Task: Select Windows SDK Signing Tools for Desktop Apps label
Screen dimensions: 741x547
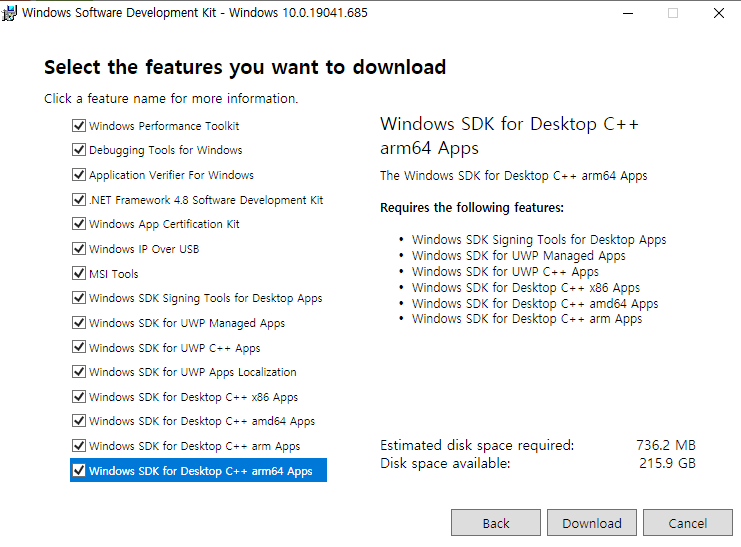Action: click(206, 298)
